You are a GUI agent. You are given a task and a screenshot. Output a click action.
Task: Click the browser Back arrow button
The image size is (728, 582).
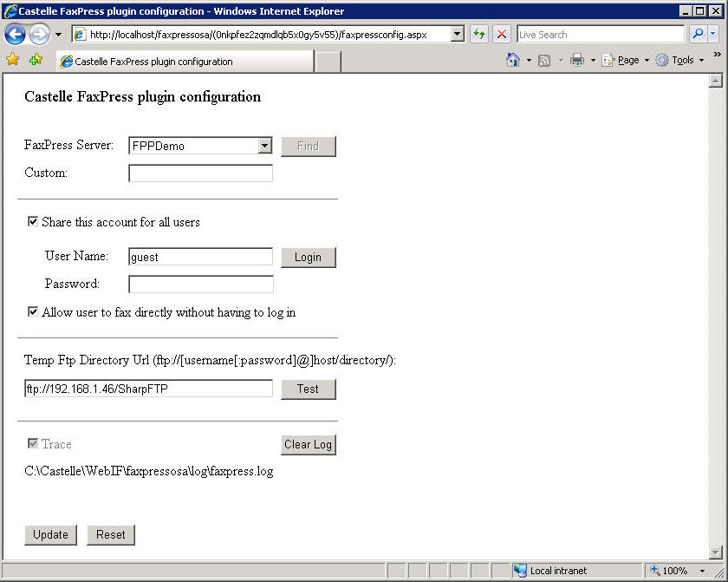point(15,34)
